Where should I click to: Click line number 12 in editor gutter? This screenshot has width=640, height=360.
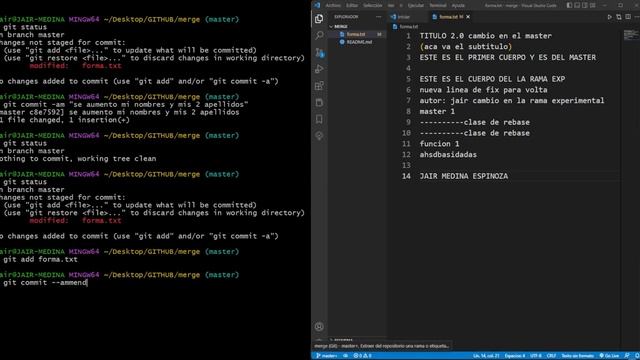click(406, 155)
